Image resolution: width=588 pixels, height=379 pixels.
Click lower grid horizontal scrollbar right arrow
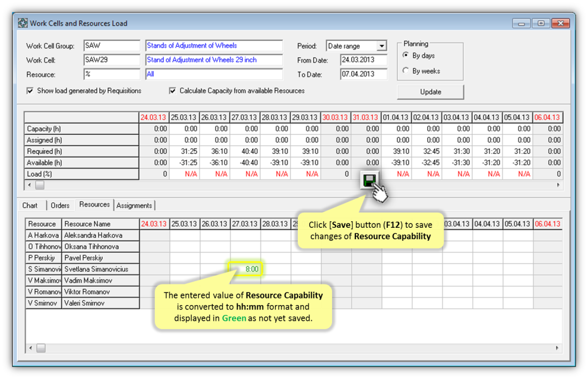click(x=557, y=348)
